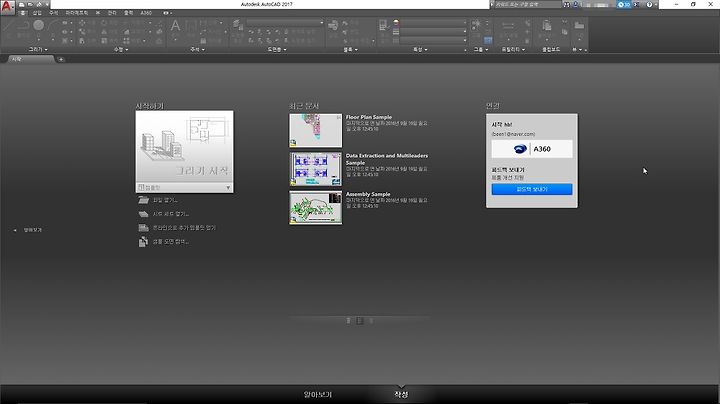Click the A360 logo card
Viewport: 720px width, 404px height.
(x=532, y=149)
